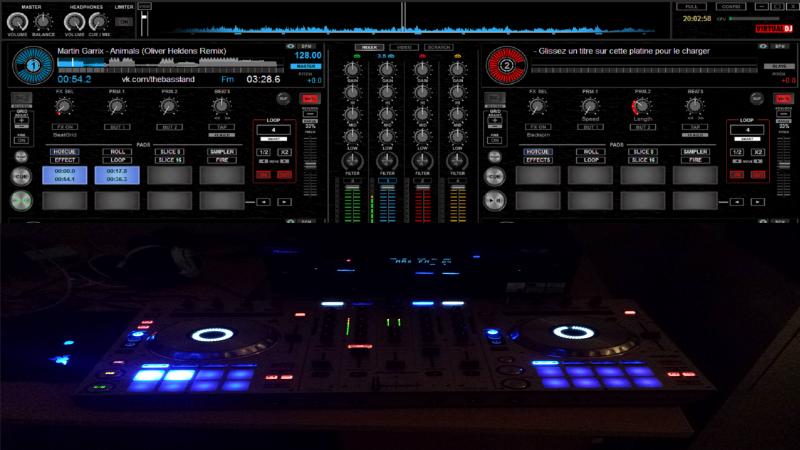800x450 pixels.
Task: Switch to the MIXER tab
Action: (369, 47)
